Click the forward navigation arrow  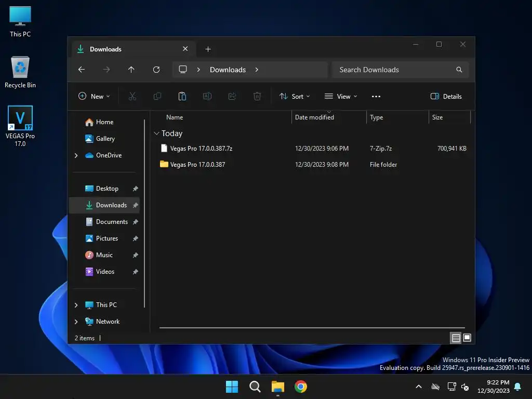(x=106, y=70)
